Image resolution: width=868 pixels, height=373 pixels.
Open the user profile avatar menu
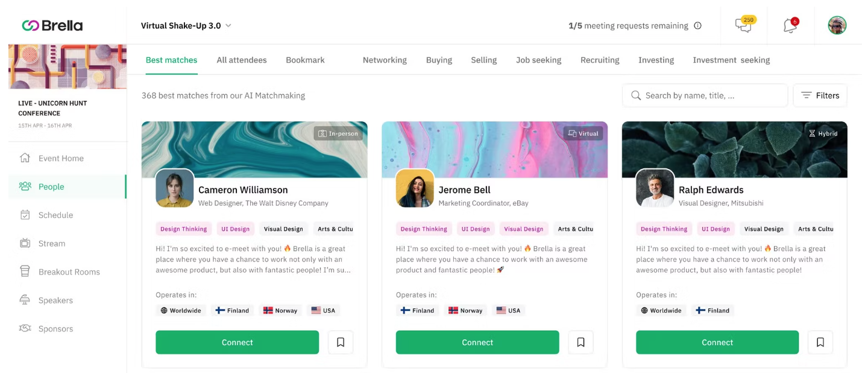click(837, 25)
